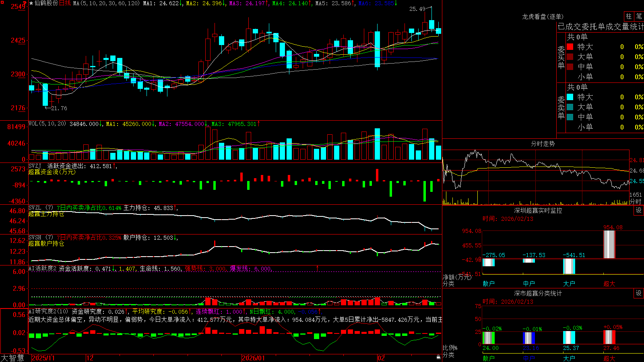Click the 超大 label in 深圳超赢实时监控 chart
Screen dimensions: 644x362
click(609, 284)
